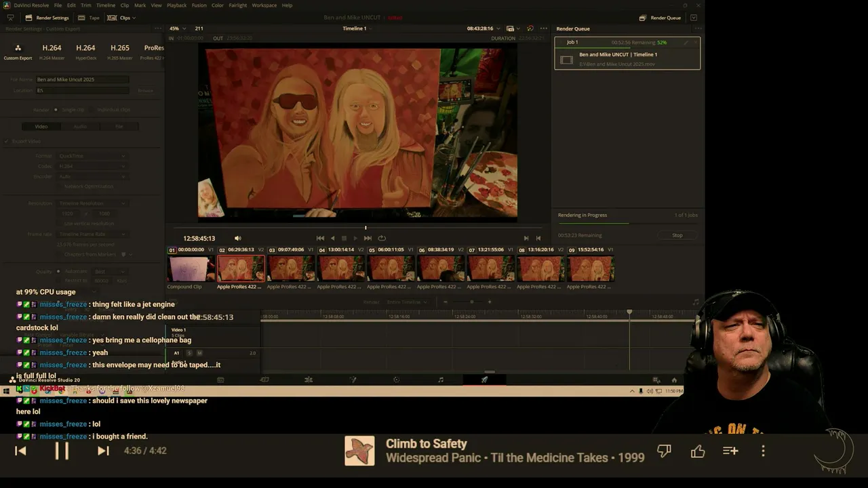The image size is (868, 488).
Task: Select Compound Clip thumbnail 01
Action: click(x=191, y=268)
